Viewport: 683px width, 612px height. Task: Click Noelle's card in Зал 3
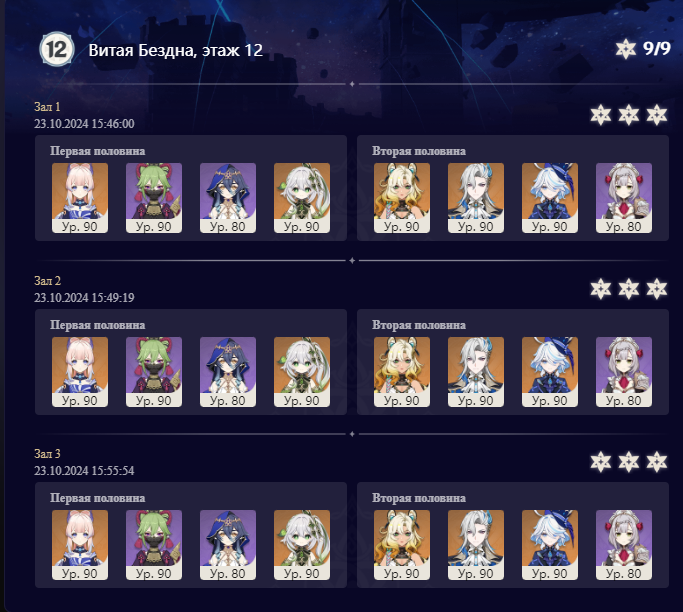pyautogui.click(x=624, y=545)
